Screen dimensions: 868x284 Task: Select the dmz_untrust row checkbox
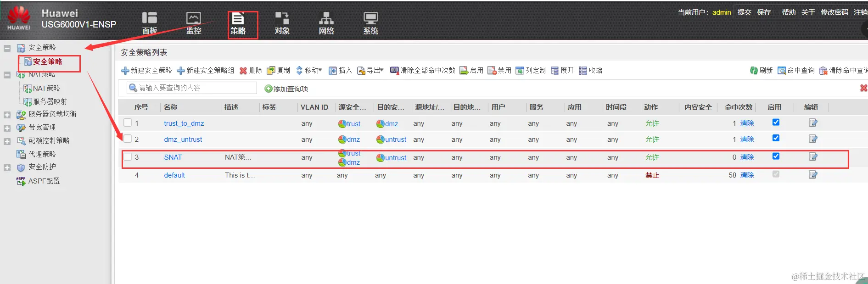(x=128, y=139)
